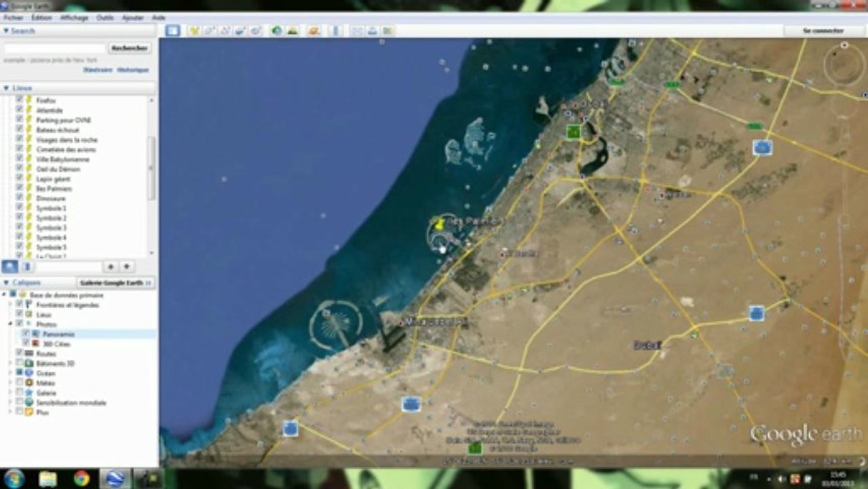Toggle the Routes layer checkbox

(x=19, y=353)
